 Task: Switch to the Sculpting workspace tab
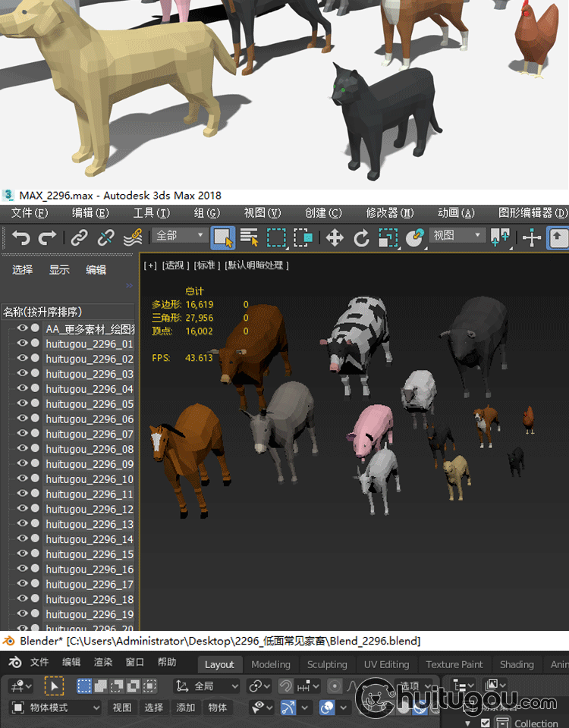click(327, 664)
